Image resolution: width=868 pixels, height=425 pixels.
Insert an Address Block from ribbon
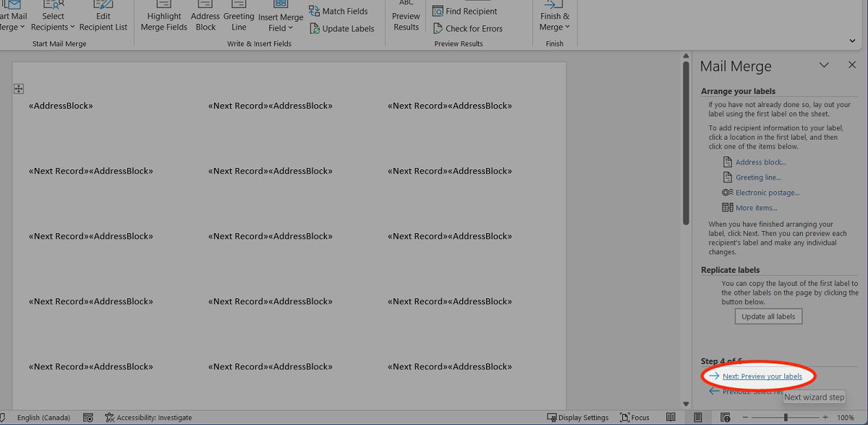point(205,17)
